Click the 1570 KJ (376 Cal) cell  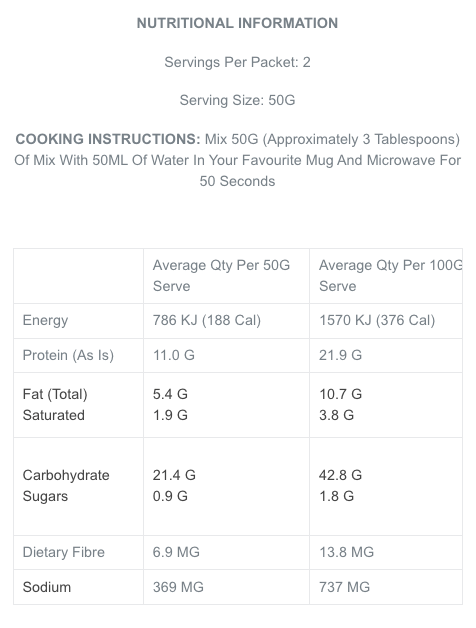(x=377, y=320)
